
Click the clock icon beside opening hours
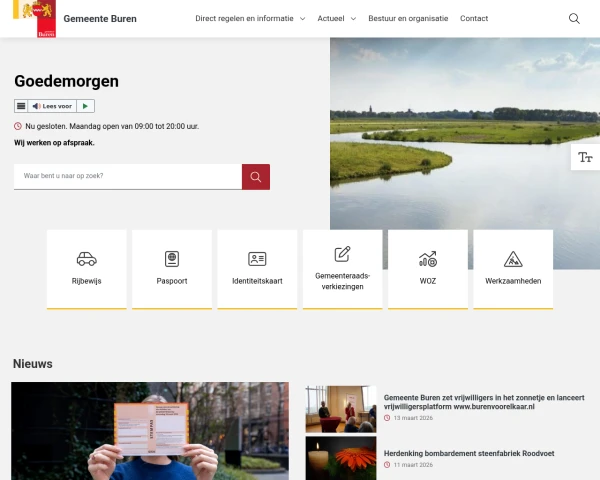18,126
